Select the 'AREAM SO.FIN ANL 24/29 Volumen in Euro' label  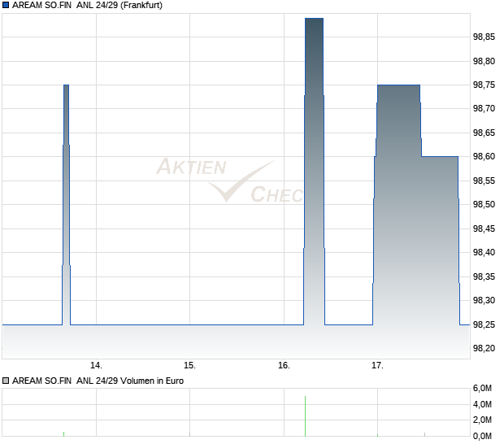pyautogui.click(x=98, y=381)
